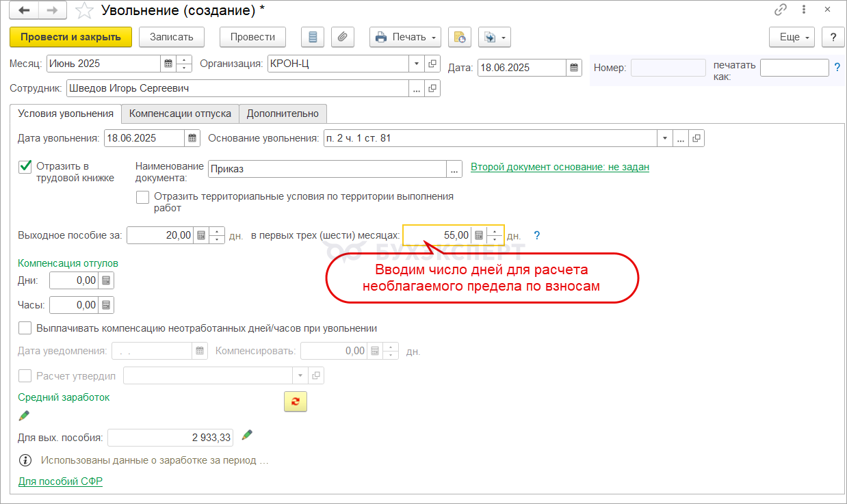Open the Еще menu
The height and width of the screenshot is (504, 847).
tap(792, 37)
